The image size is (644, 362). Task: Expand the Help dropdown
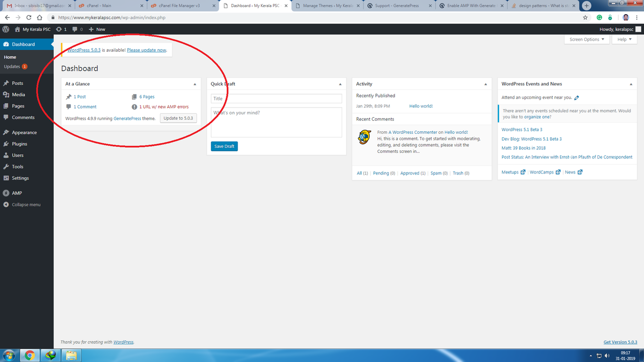pos(624,39)
